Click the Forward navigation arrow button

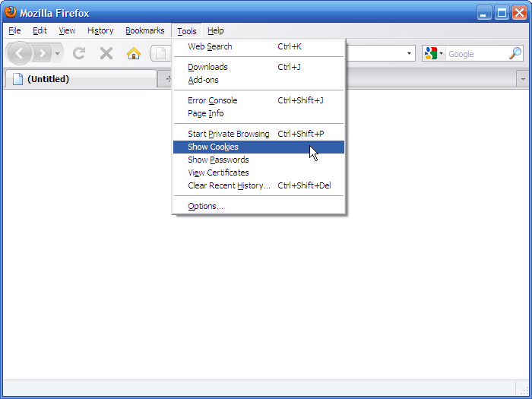click(42, 53)
